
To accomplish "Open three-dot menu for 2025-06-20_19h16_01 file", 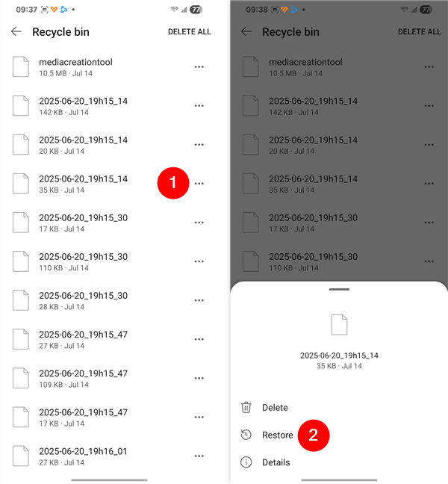I will (x=199, y=456).
